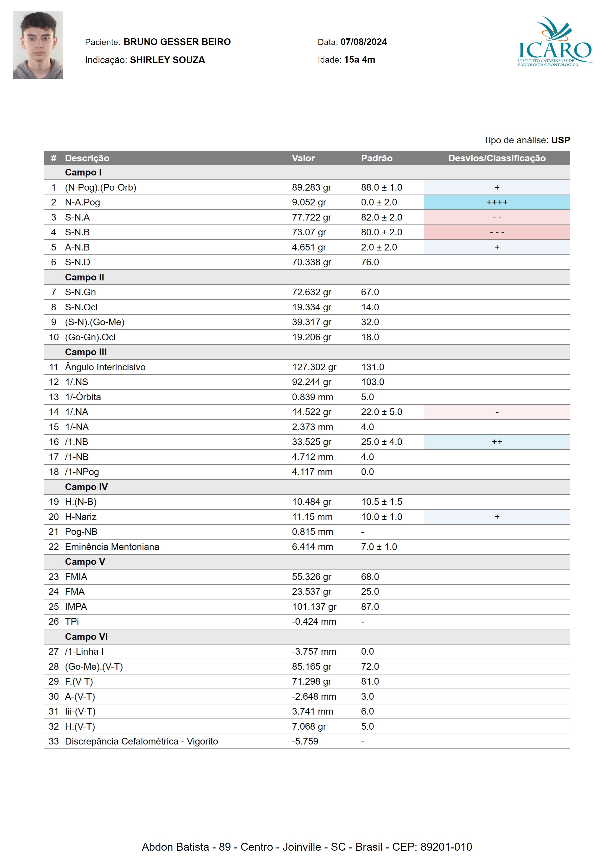Select the Discrepância Cefalométrica - Vigorito row
Image resolution: width=614 pixels, height=868 pixels.
(x=141, y=741)
